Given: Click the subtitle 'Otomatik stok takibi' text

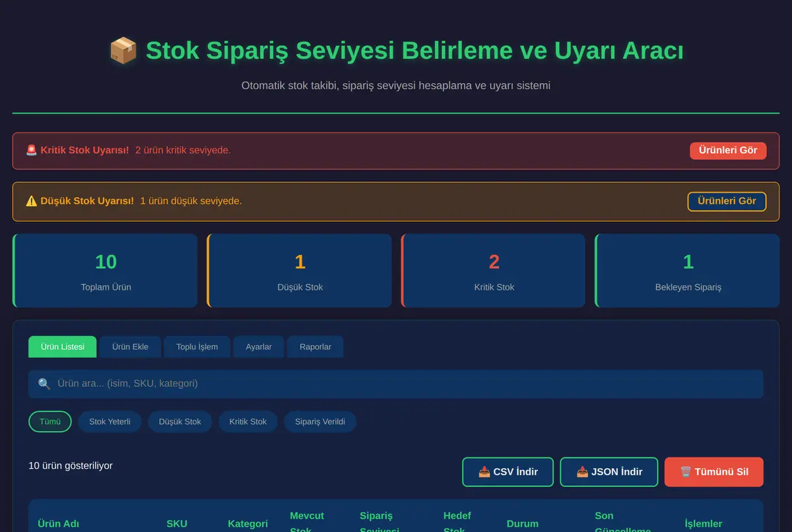Looking at the screenshot, I should click(396, 86).
